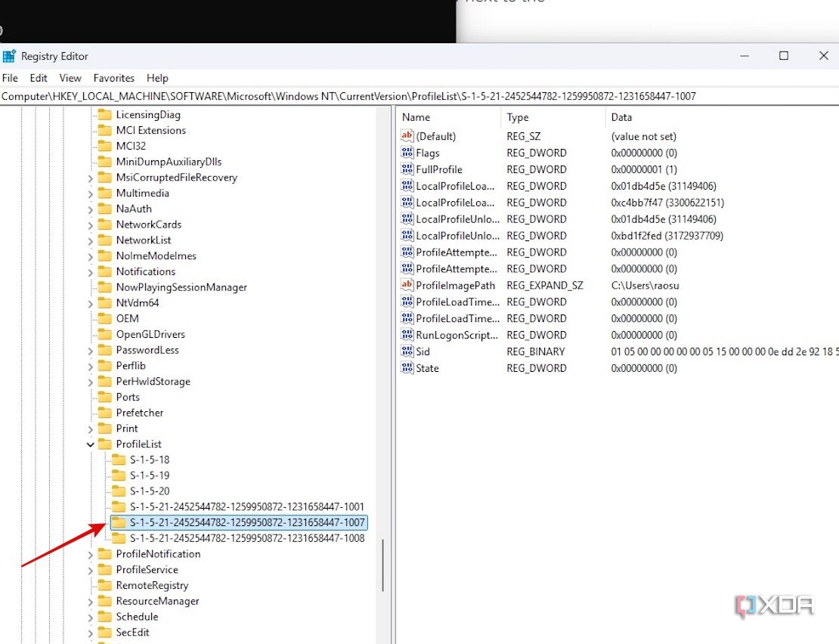The height and width of the screenshot is (644, 839).
Task: Click the OpenGLDrivers folder icon
Action: [104, 334]
